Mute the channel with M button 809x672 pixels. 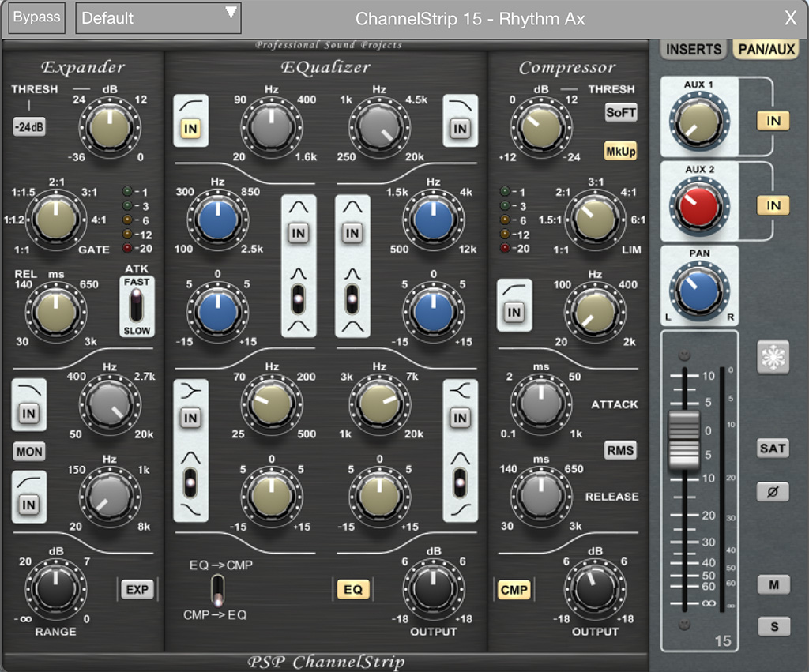[x=773, y=585]
